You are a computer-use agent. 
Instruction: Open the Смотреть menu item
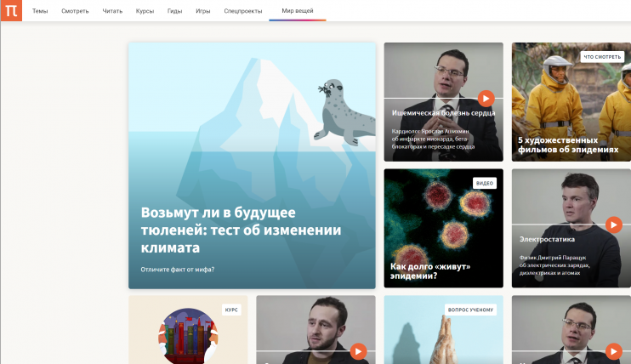[x=75, y=11]
